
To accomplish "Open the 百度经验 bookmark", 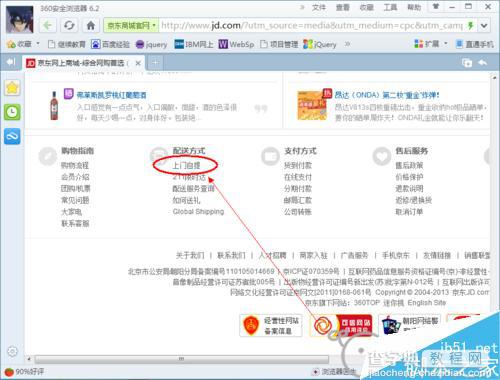I will click(110, 44).
